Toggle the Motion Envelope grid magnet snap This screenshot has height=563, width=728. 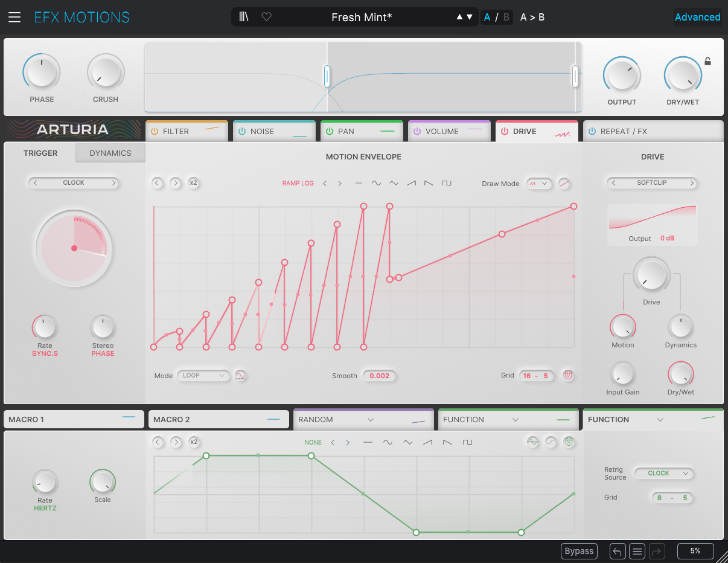567,375
